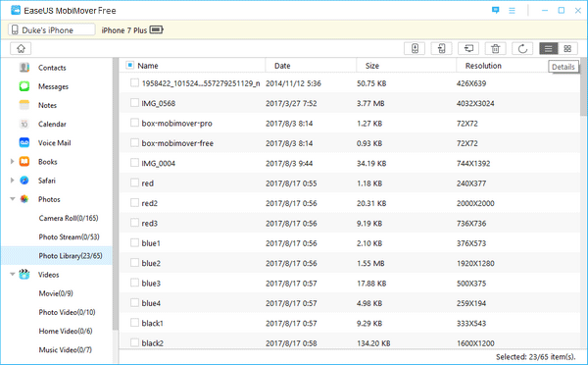Click the Safari compass icon
588x365 pixels.
point(24,181)
